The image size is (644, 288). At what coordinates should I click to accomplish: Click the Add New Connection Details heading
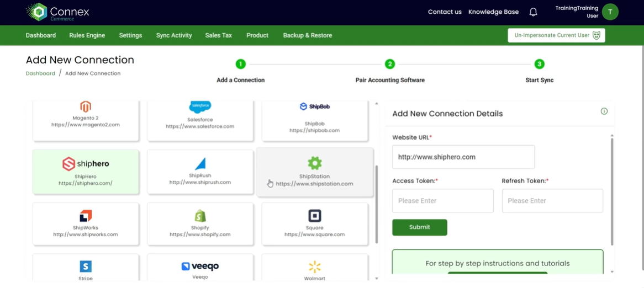coord(447,114)
